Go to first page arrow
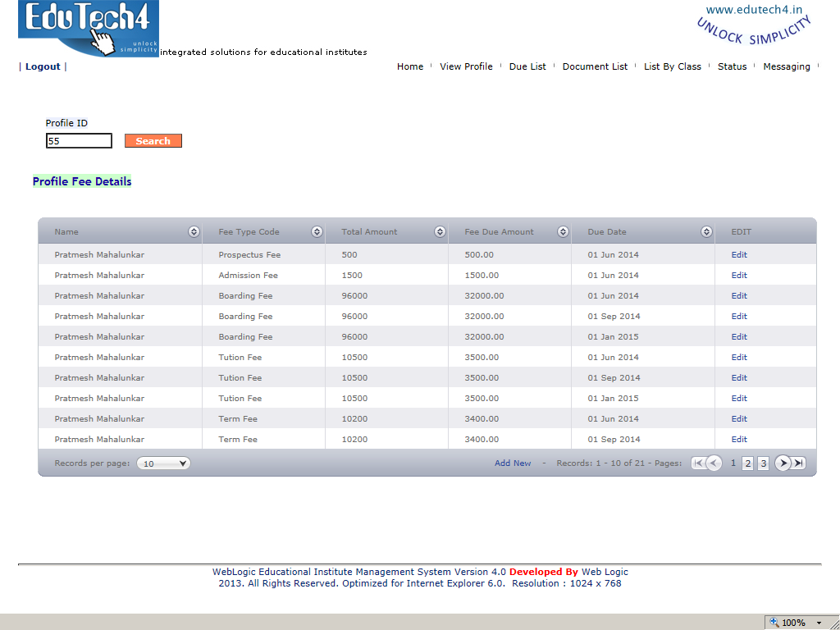The height and width of the screenshot is (630, 840). click(x=698, y=463)
